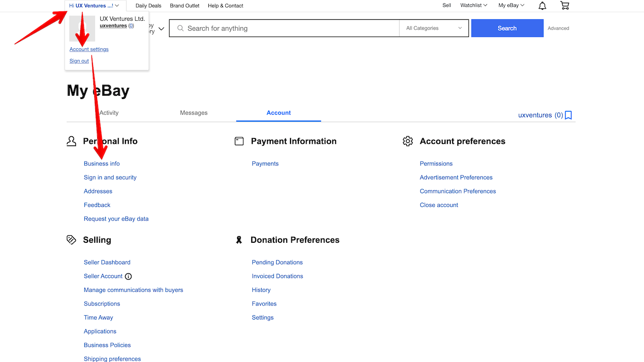Viewport: 644px width, 362px height.
Task: Open the Seller Dashboard link
Action: pyautogui.click(x=107, y=263)
